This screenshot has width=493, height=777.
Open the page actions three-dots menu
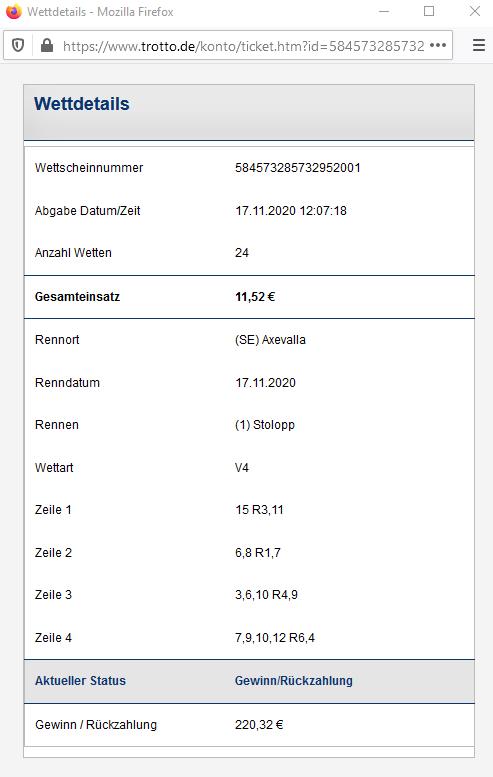[x=438, y=46]
